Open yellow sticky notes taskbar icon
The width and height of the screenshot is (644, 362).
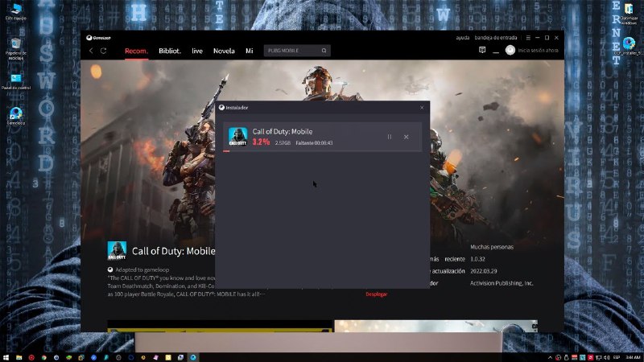168,357
